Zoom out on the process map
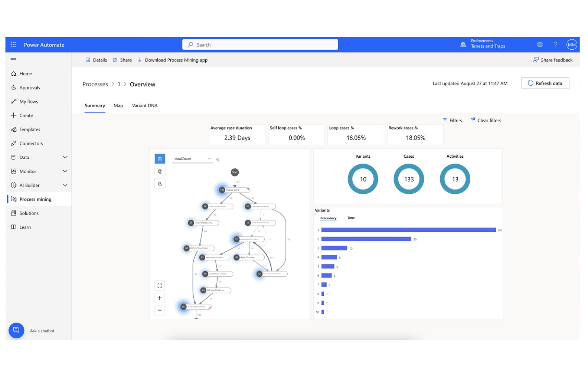 [160, 310]
